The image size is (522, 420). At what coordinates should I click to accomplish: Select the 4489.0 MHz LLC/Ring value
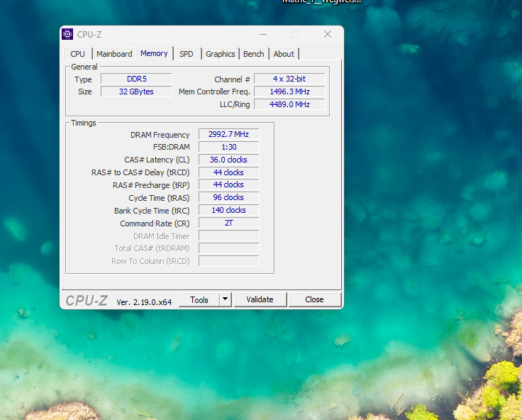(289, 104)
